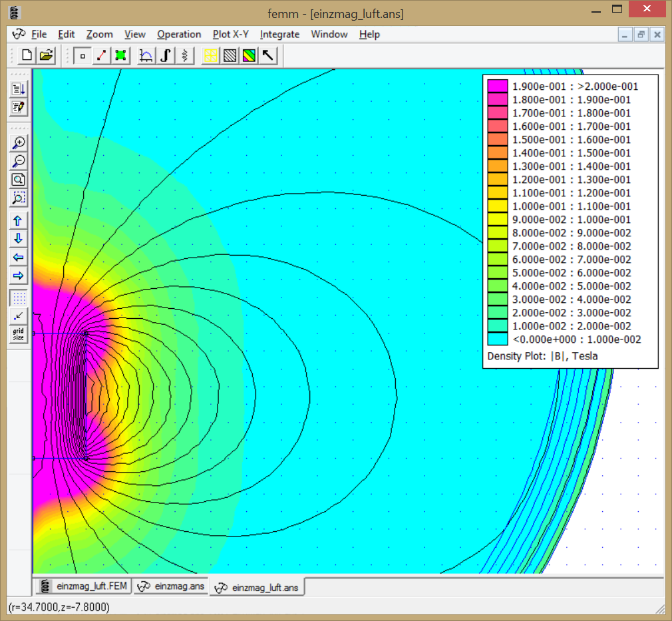The width and height of the screenshot is (672, 621).
Task: Pan view left with the left arrow
Action: [19, 258]
